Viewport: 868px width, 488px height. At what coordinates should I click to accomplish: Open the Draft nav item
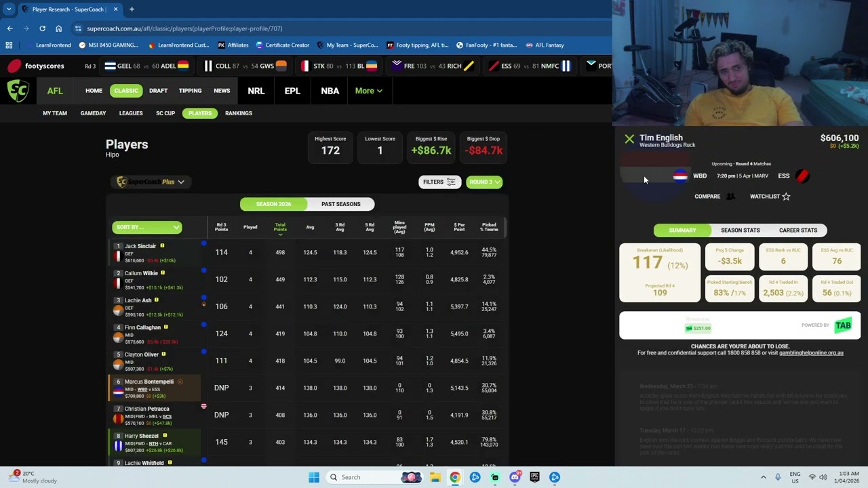(158, 91)
